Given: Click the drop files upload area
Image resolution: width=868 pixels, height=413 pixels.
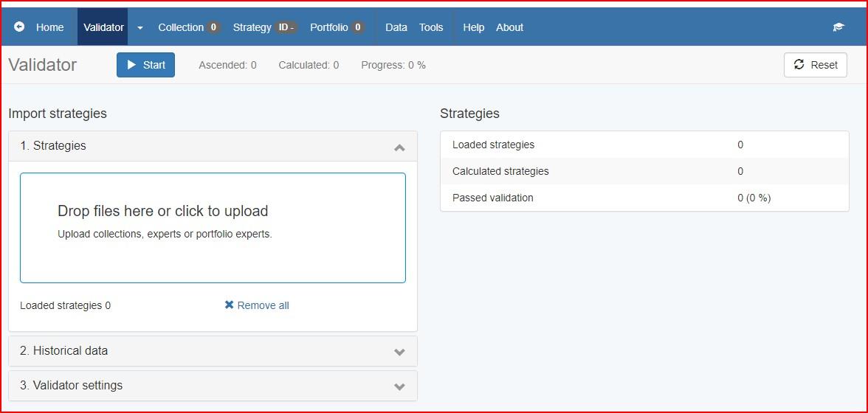Looking at the screenshot, I should 213,228.
